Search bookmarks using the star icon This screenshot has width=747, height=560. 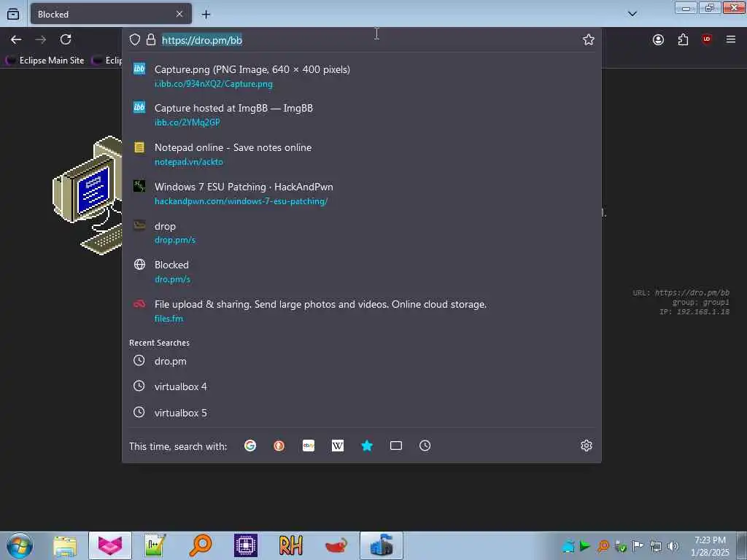tap(367, 446)
